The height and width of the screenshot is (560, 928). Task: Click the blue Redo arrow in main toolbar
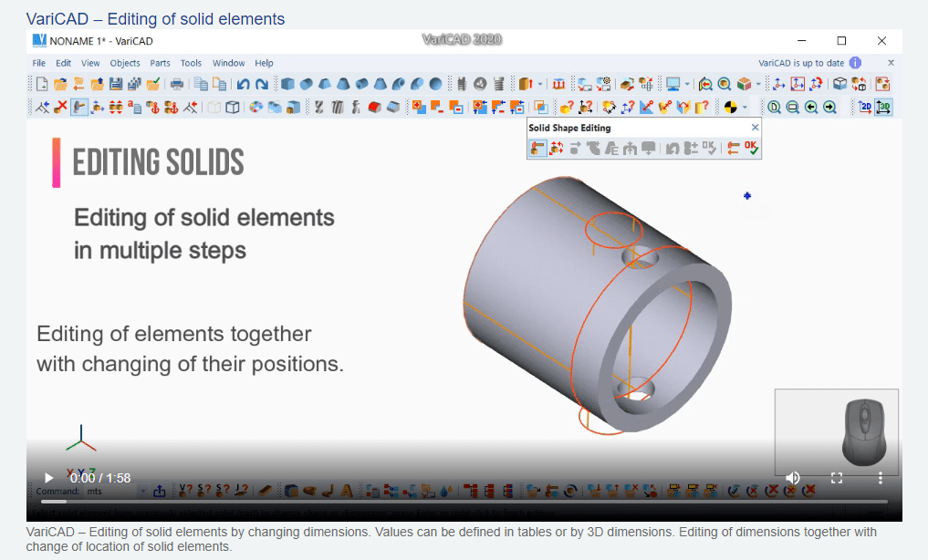pyautogui.click(x=262, y=84)
